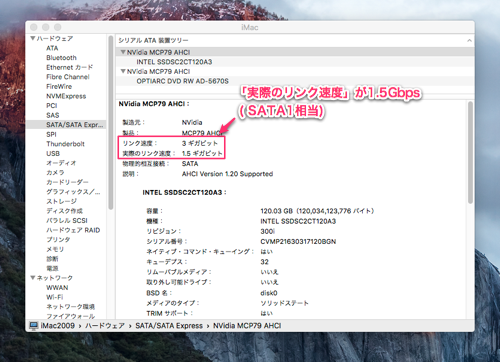
Task: Click the iMac2009 computer icon in path bar
Action: pos(34,326)
